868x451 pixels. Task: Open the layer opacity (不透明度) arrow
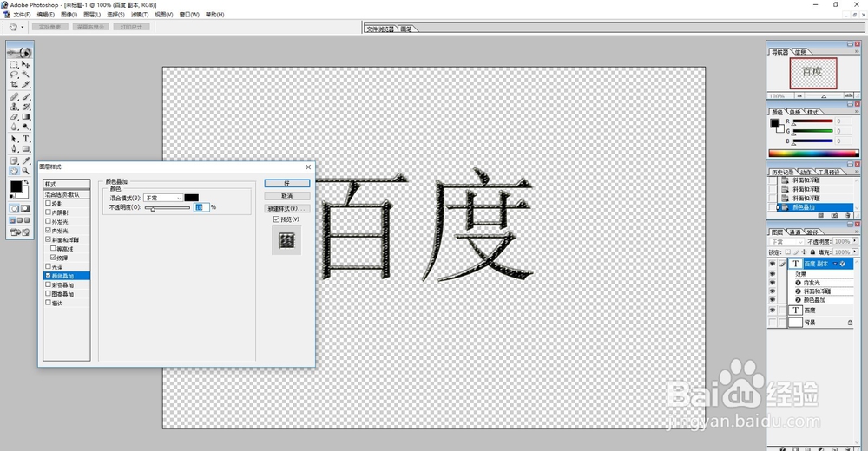(x=855, y=241)
